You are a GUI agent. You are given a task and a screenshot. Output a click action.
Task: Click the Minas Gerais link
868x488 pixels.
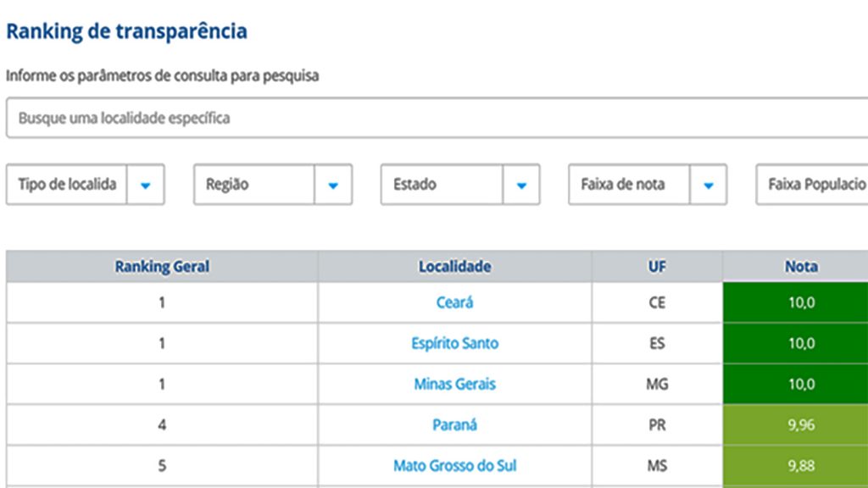(x=455, y=384)
